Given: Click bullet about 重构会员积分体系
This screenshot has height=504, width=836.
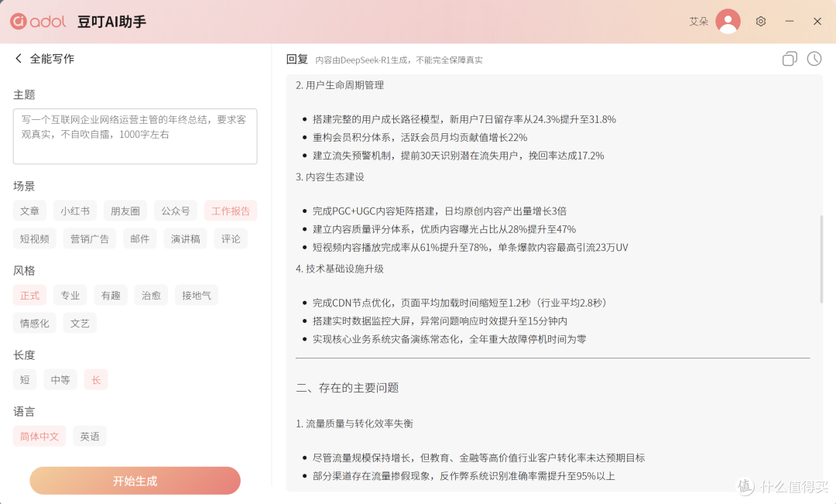Looking at the screenshot, I should click(420, 137).
